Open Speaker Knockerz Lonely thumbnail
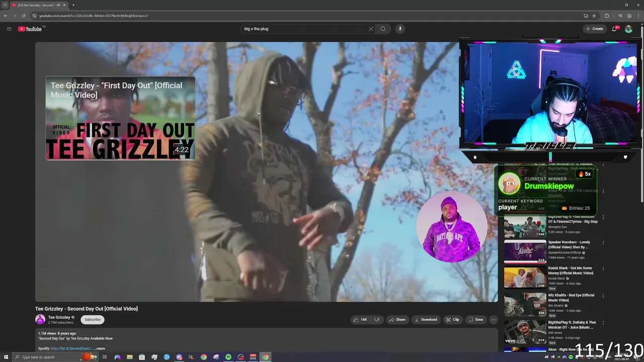The height and width of the screenshot is (362, 644). tap(525, 252)
